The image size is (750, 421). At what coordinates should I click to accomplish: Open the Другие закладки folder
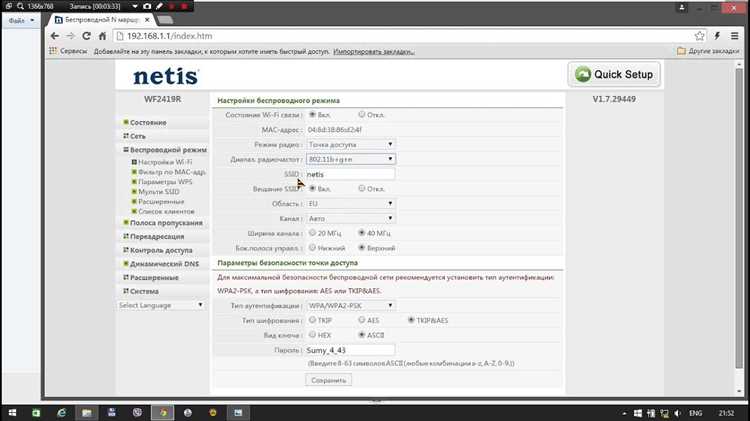coord(708,51)
